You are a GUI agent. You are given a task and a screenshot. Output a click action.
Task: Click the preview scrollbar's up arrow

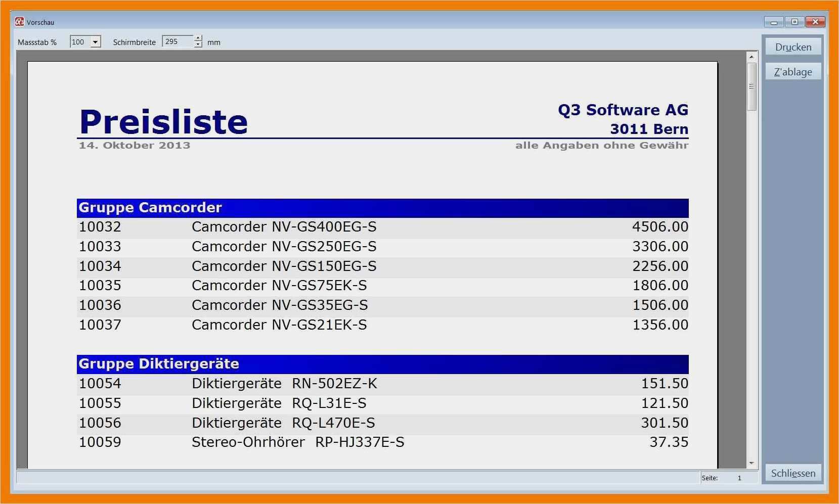(x=752, y=57)
